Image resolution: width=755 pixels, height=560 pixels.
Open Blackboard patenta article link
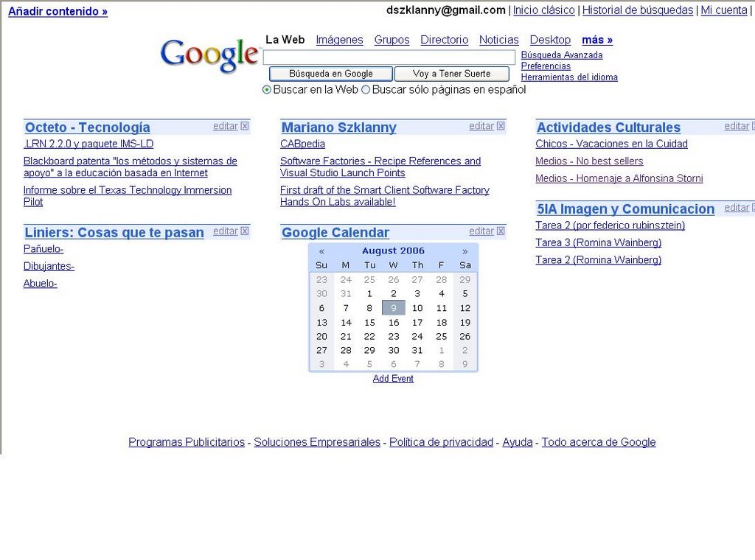tap(130, 167)
